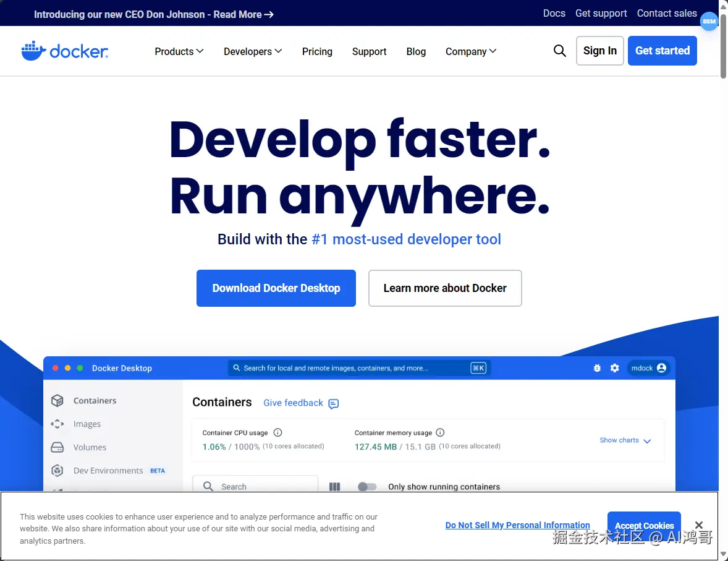Click the arrow after Read More
Image resolution: width=728 pixels, height=561 pixels.
269,15
